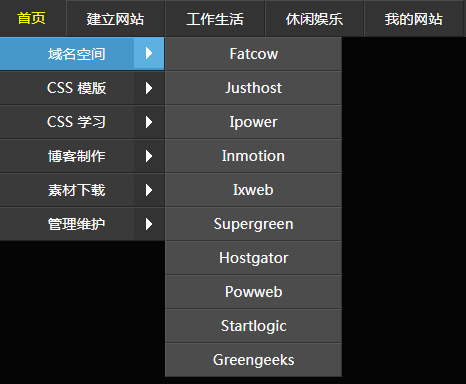Open the 休闲娱乐 top menu
This screenshot has height=384, width=466.
click(314, 19)
